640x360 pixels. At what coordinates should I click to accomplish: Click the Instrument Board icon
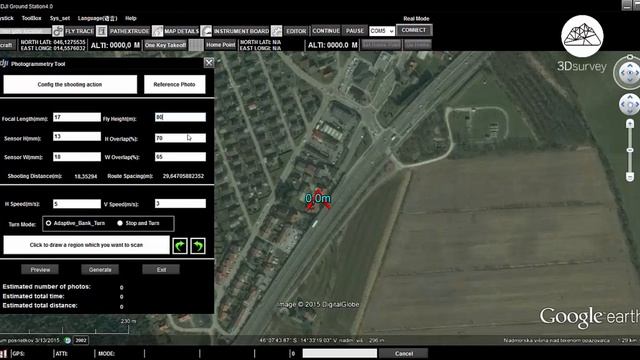tap(206, 31)
